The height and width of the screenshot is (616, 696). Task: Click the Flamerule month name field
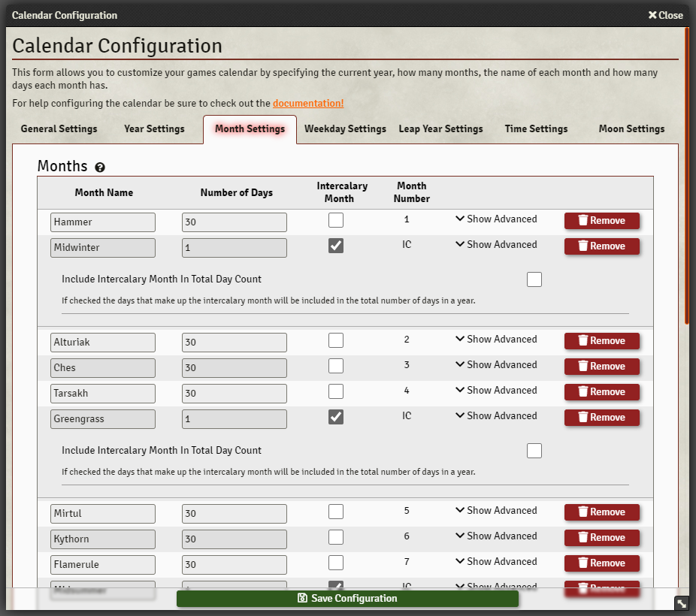pyautogui.click(x=103, y=565)
